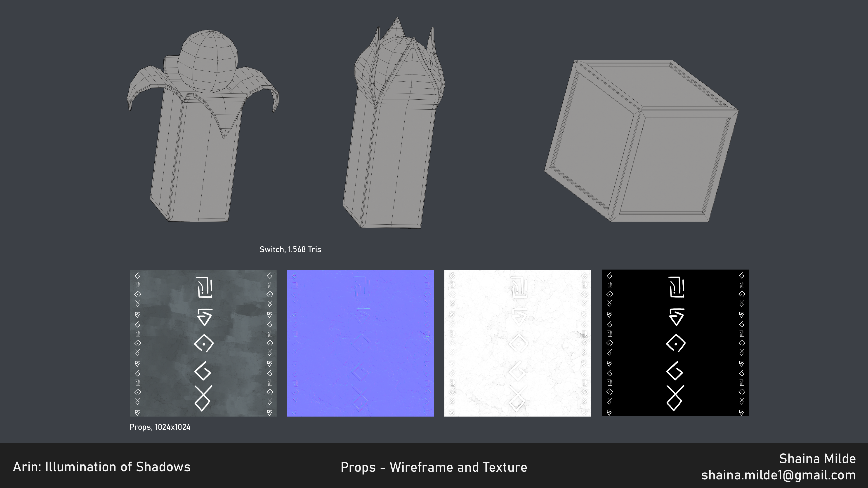Click the dotted diamond rune on black mask
The image size is (868, 488).
676,343
